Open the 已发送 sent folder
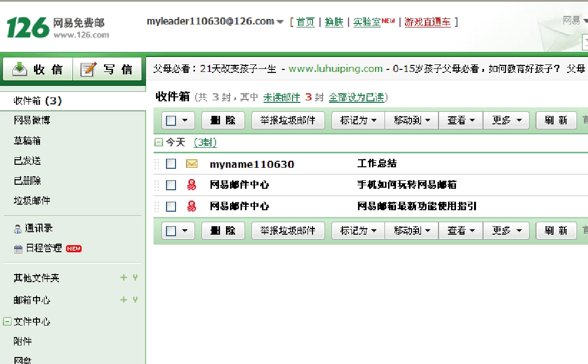588x364 pixels. pos(27,161)
